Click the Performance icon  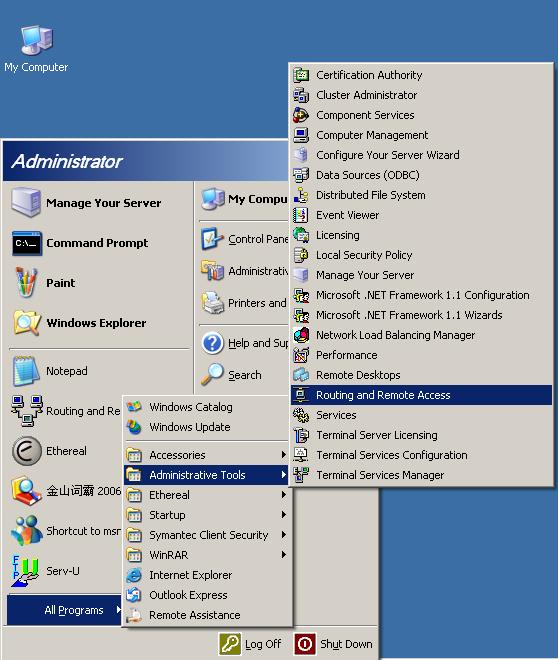click(x=301, y=355)
